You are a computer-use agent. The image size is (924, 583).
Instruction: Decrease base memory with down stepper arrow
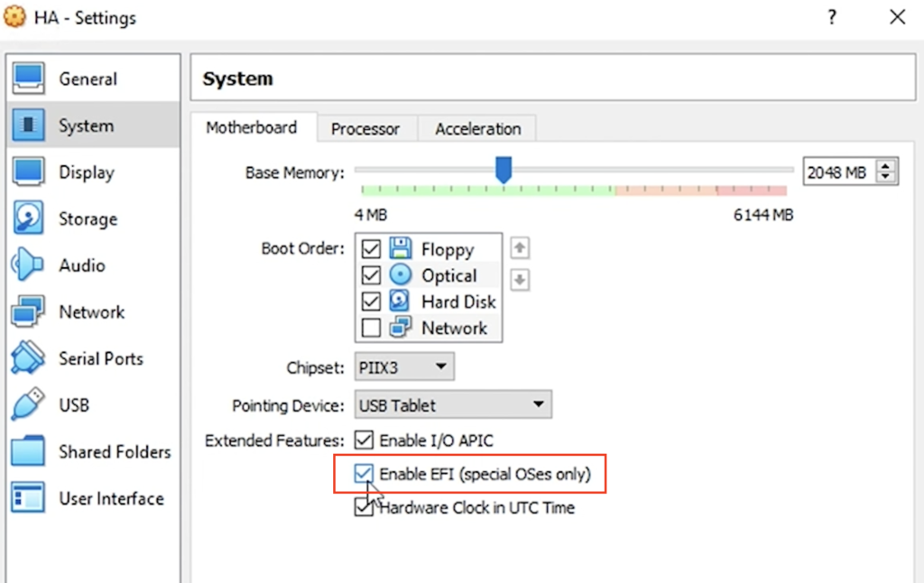pos(885,178)
